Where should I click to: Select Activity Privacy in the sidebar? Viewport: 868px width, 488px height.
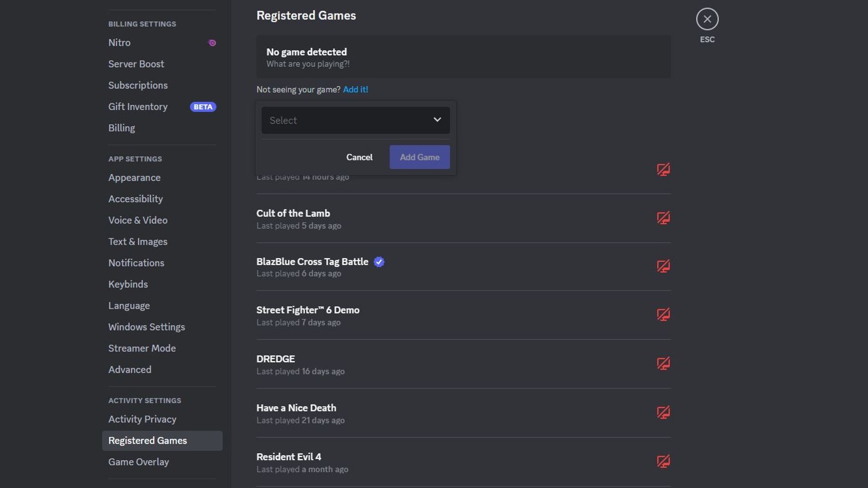142,419
